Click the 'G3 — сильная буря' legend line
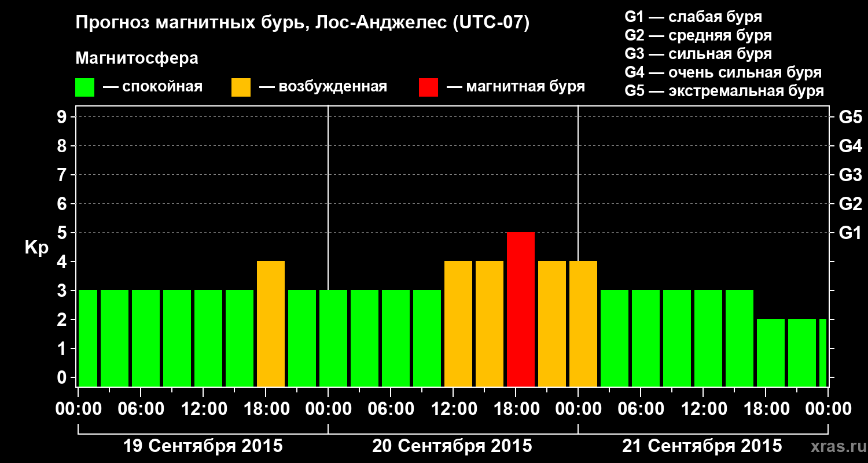Image resolution: width=868 pixels, height=463 pixels. tap(698, 54)
